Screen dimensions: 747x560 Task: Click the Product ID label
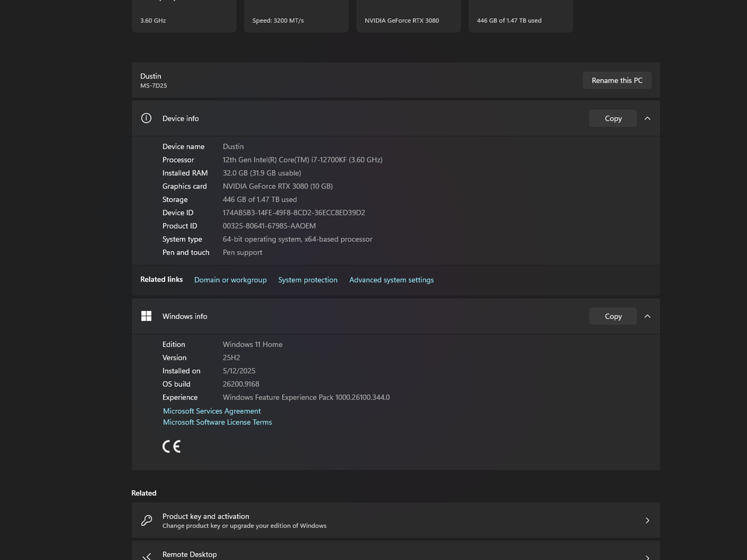[180, 226]
